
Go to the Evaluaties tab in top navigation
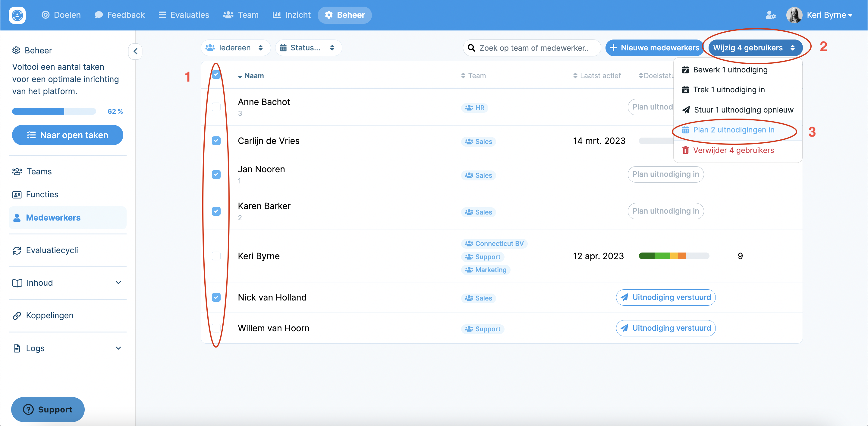click(x=184, y=15)
